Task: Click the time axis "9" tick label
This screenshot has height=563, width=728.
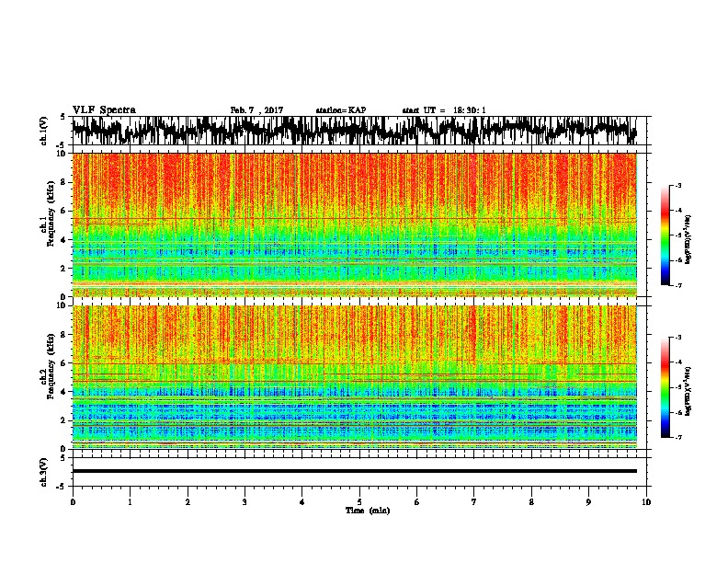Action: [588, 502]
